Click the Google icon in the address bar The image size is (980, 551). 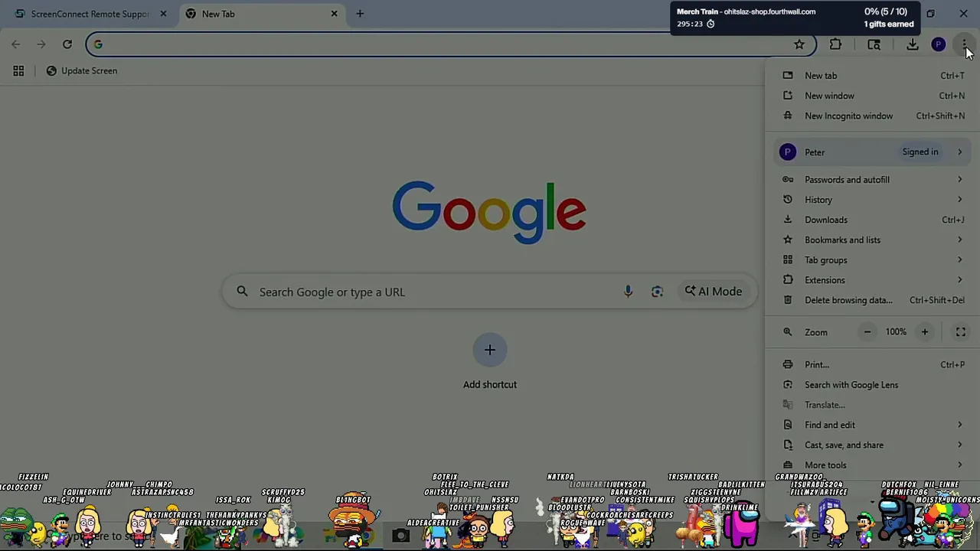click(x=98, y=44)
